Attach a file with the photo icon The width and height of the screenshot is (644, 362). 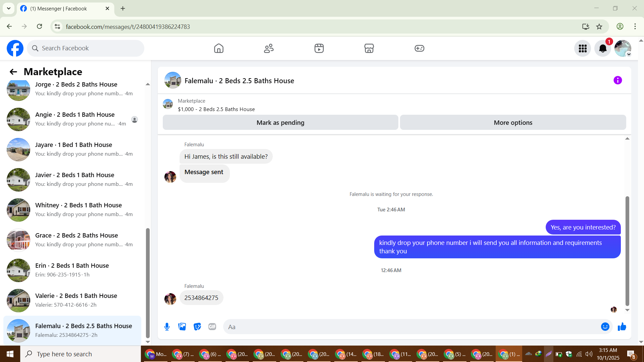tap(182, 327)
